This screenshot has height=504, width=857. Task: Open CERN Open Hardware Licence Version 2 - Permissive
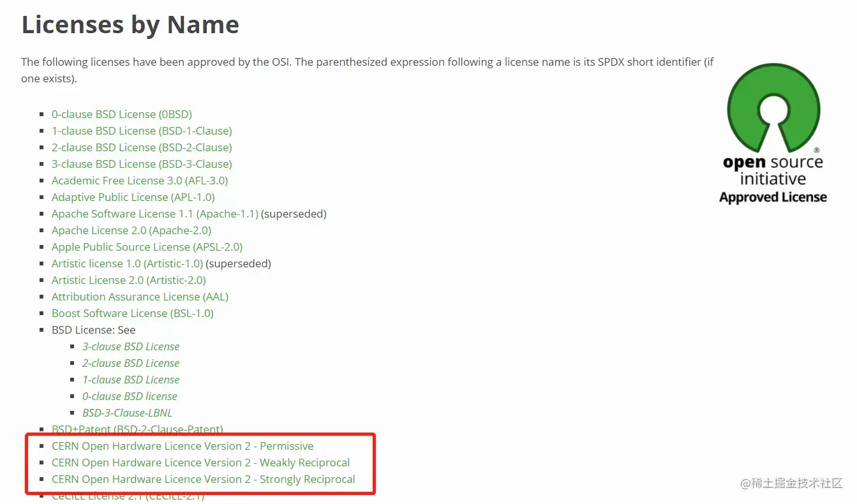pyautogui.click(x=183, y=446)
